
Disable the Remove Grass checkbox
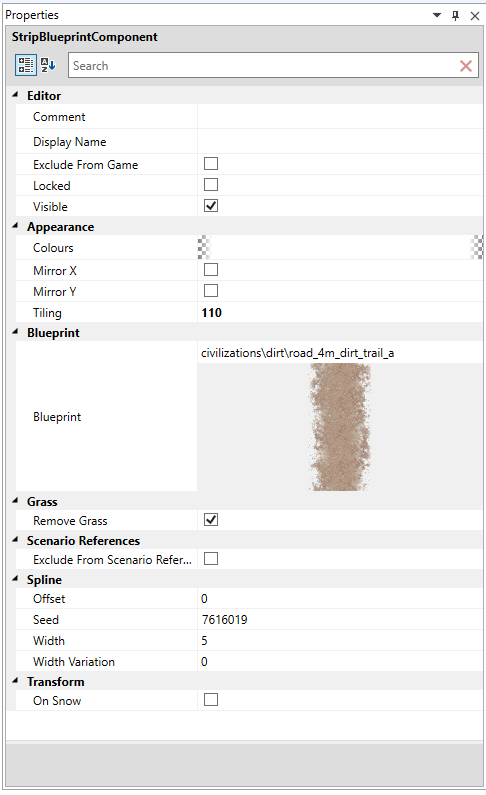coord(211,520)
